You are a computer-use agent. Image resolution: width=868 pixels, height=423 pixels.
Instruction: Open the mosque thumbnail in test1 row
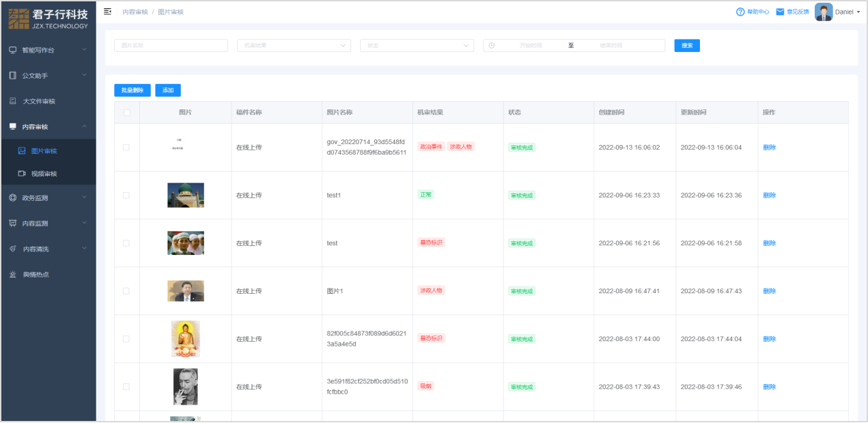click(x=186, y=195)
